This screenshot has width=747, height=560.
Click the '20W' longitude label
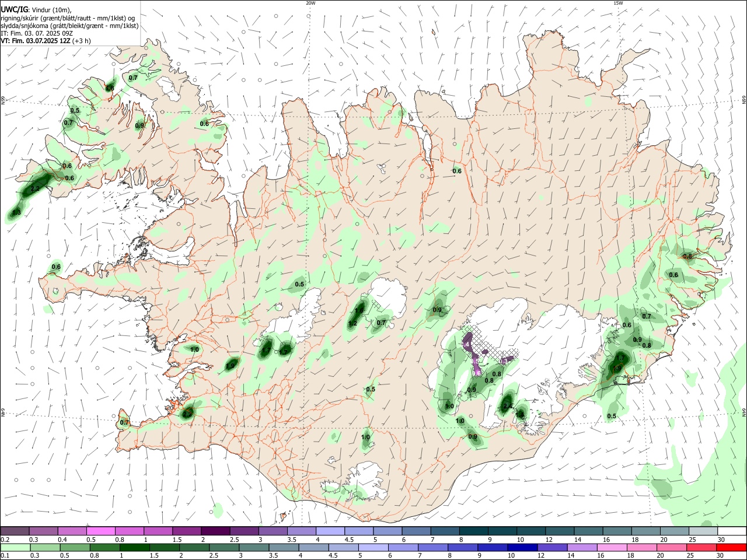(x=311, y=3)
